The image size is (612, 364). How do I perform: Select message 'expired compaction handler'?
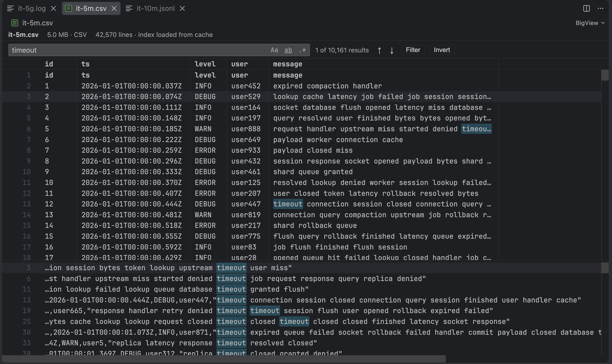point(328,86)
